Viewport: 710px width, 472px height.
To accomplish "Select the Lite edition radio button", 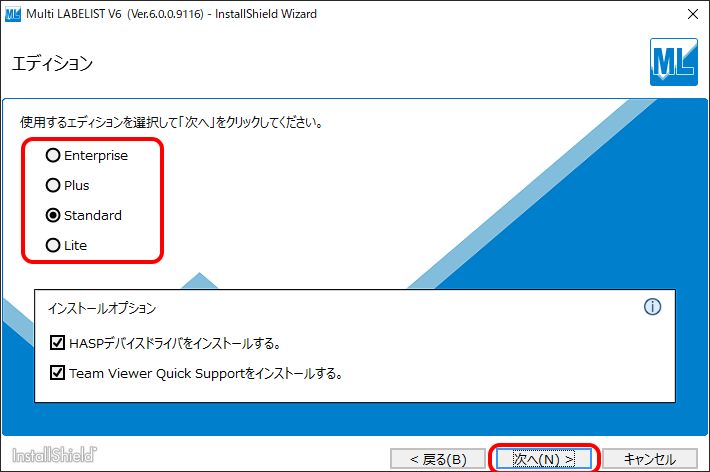I will (53, 245).
